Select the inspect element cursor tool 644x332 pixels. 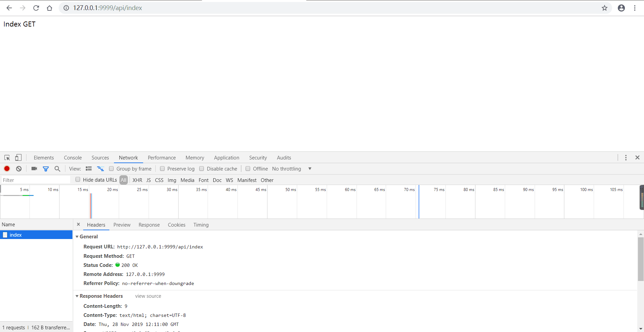(7, 157)
